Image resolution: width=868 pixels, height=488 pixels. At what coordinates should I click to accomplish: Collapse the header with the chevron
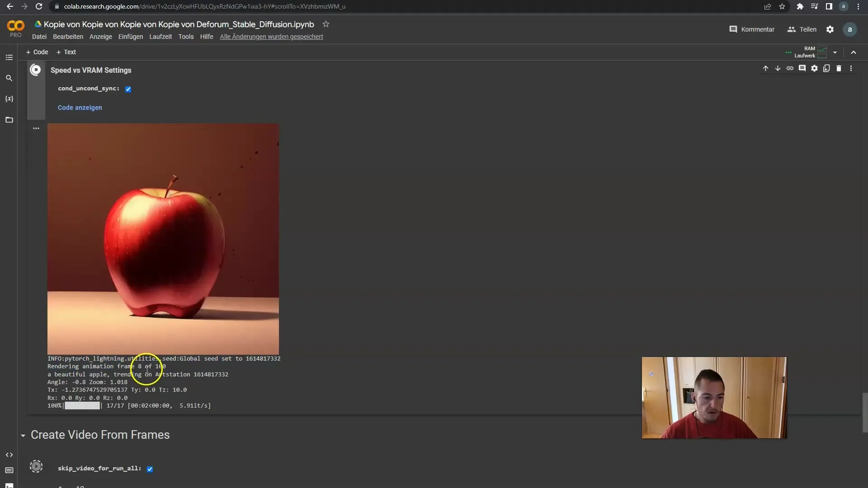click(854, 52)
